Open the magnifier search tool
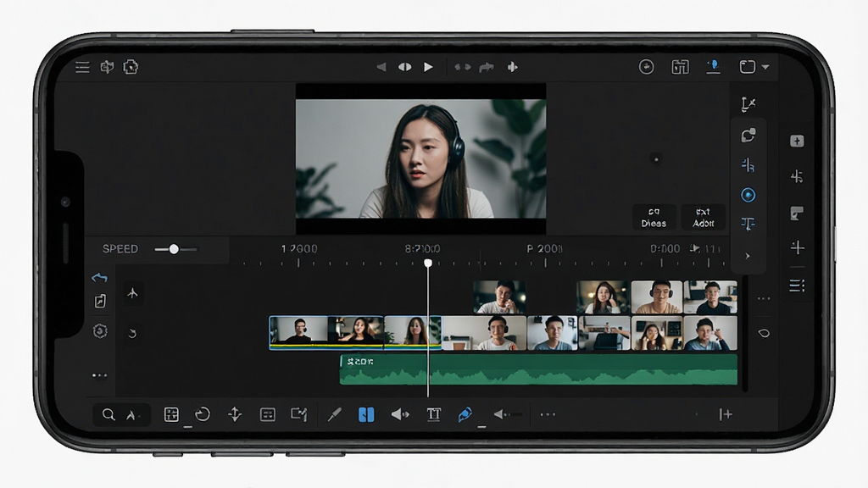The height and width of the screenshot is (488, 868). pyautogui.click(x=108, y=414)
